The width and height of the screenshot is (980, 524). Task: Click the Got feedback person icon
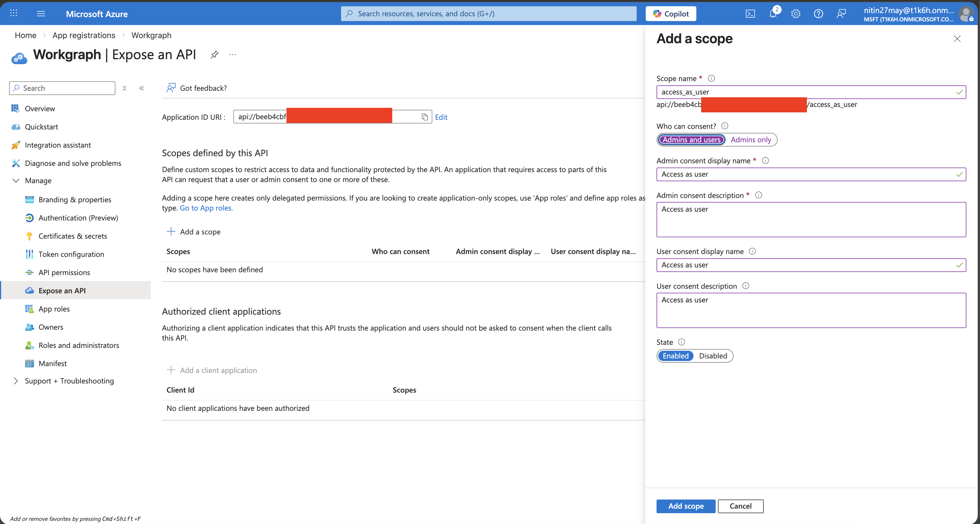click(171, 88)
